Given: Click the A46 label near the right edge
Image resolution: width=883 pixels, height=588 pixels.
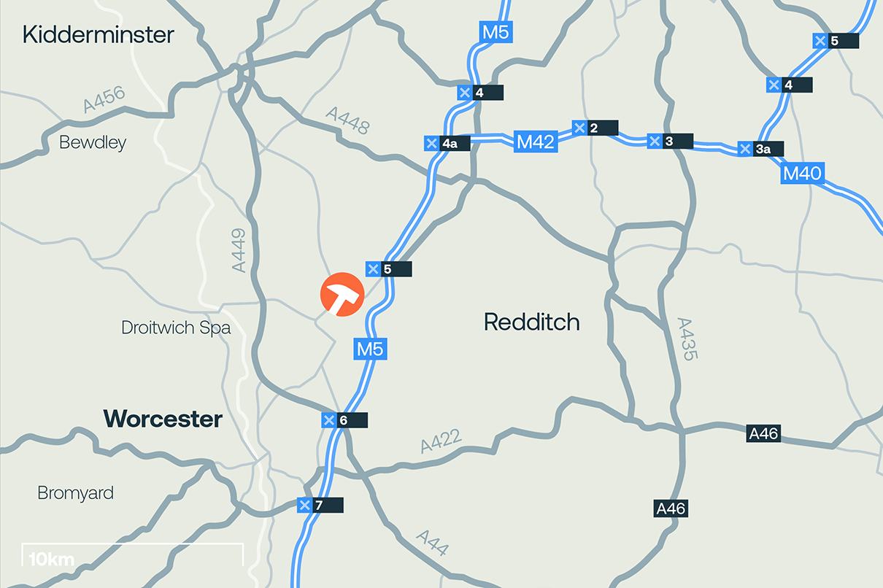Looking at the screenshot, I should [x=764, y=433].
